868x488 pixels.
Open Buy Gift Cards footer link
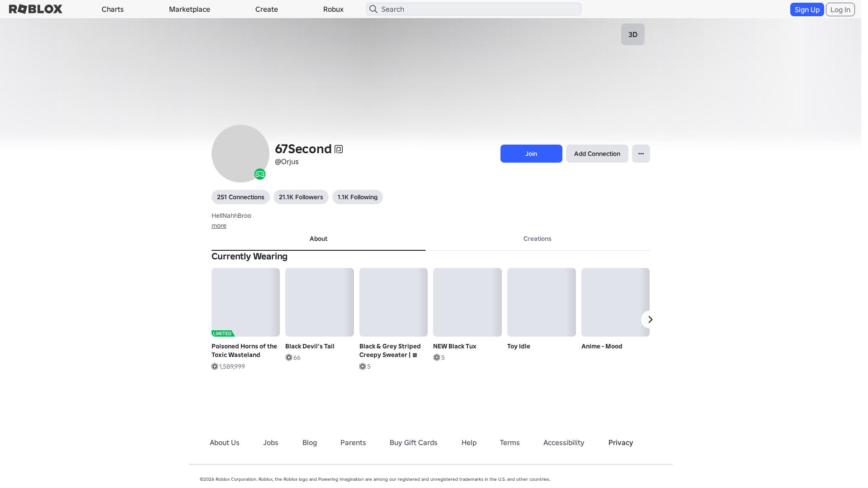pos(414,442)
